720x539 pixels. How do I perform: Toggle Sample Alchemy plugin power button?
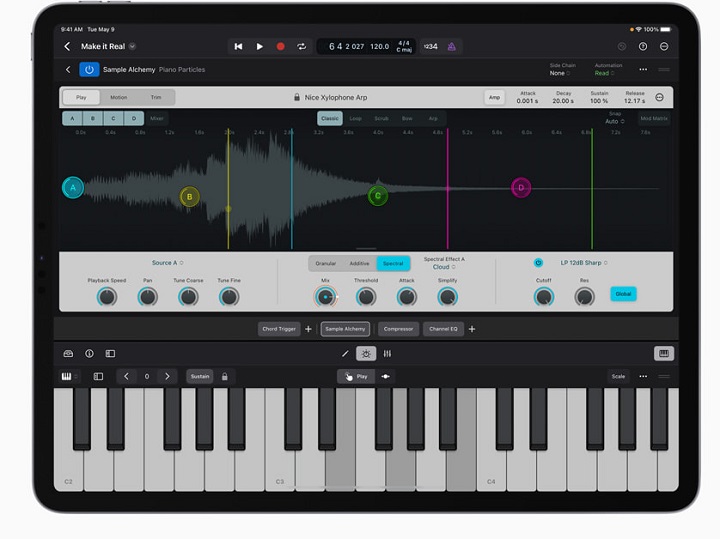pyautogui.click(x=89, y=70)
